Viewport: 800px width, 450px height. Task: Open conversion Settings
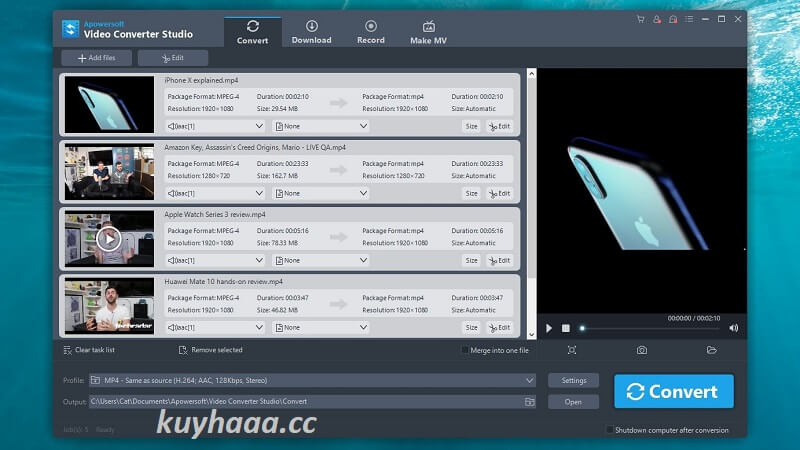pyautogui.click(x=573, y=381)
